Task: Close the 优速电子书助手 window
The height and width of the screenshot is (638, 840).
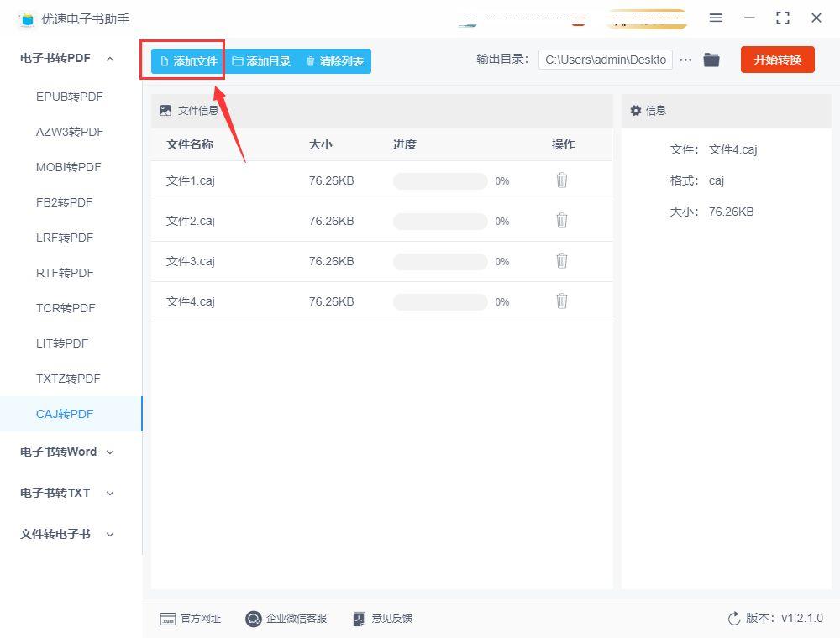Action: [x=816, y=18]
